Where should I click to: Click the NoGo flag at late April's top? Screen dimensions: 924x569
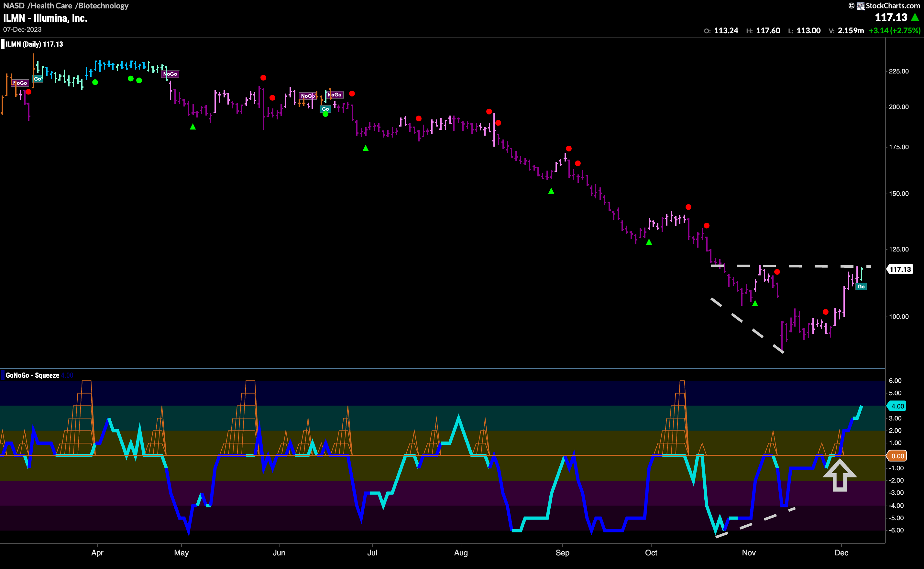(x=170, y=74)
